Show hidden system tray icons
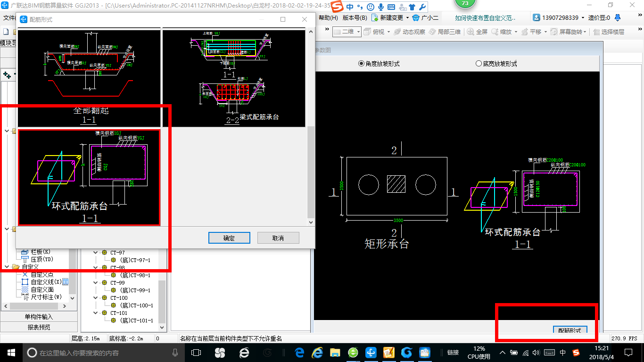The height and width of the screenshot is (362, 644). (502, 352)
